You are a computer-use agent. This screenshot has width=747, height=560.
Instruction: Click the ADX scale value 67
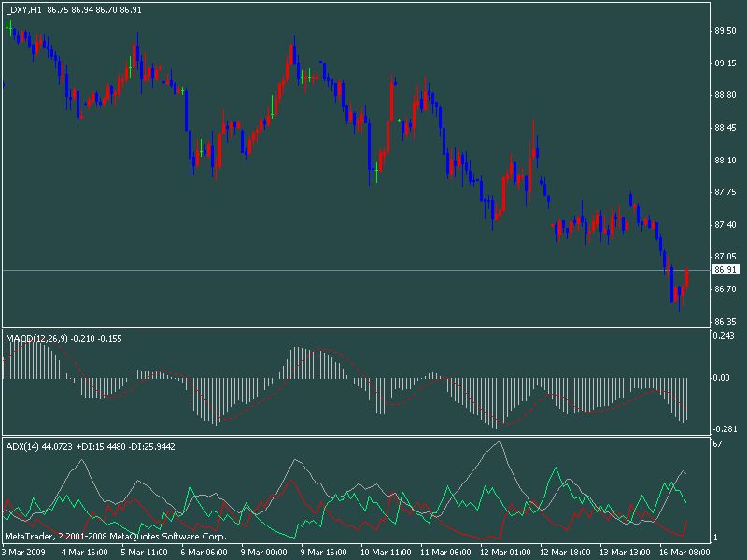pyautogui.click(x=717, y=444)
